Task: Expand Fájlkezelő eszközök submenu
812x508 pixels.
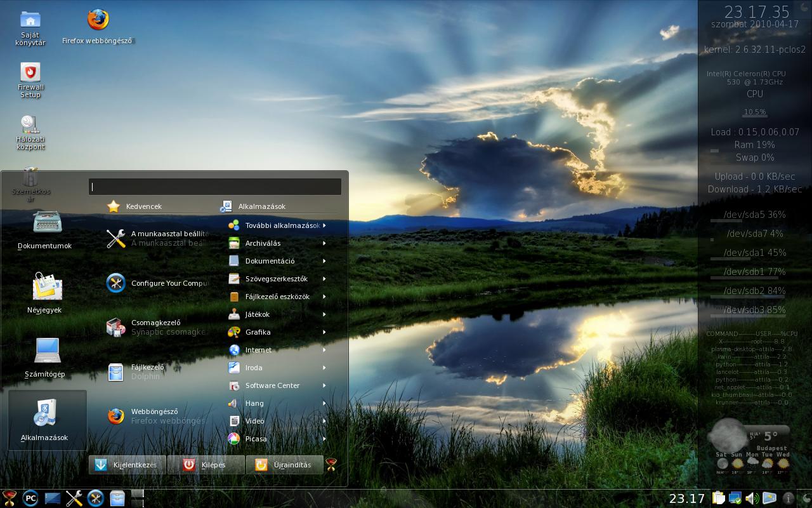Action: tap(278, 297)
